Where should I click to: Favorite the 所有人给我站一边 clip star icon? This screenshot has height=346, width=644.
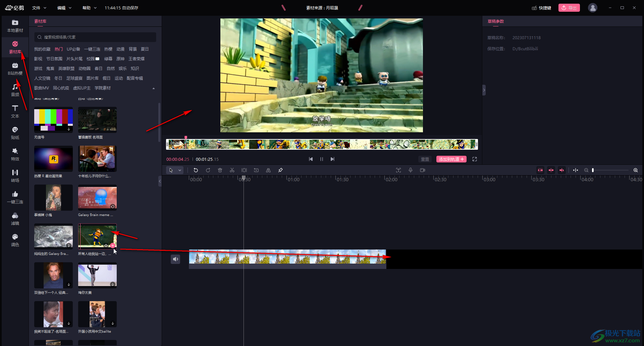(x=106, y=246)
